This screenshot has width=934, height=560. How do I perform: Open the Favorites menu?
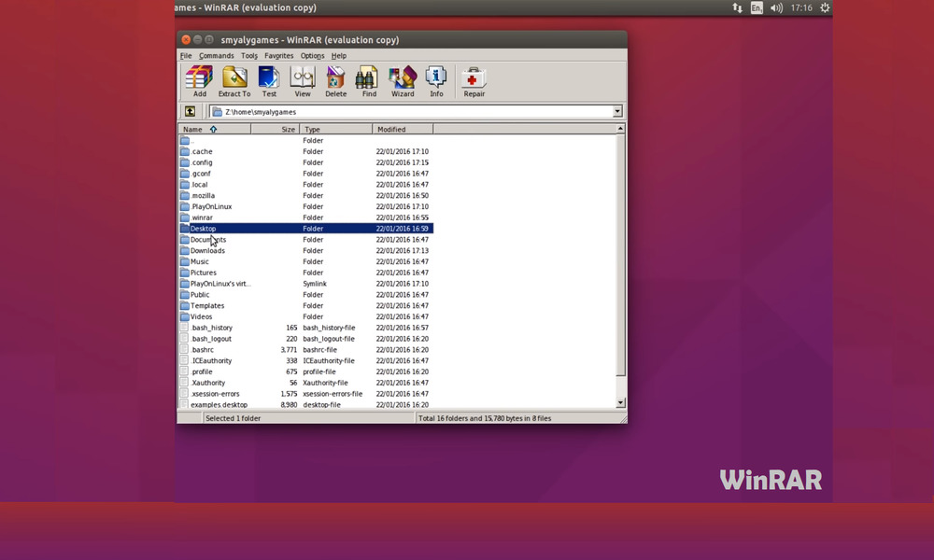pos(278,56)
